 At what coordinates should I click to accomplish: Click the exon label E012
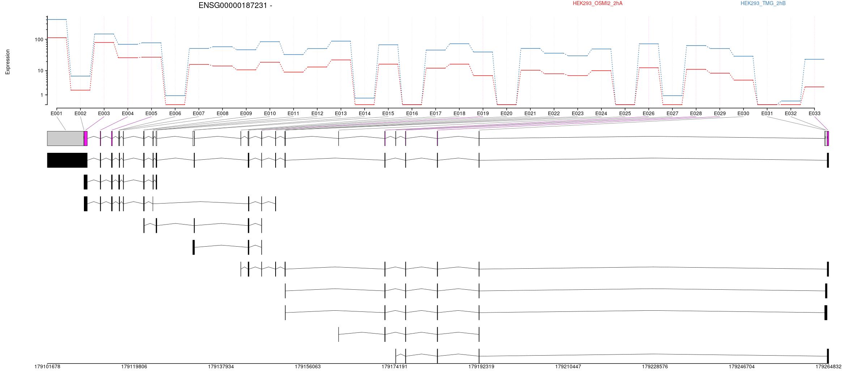tap(317, 113)
